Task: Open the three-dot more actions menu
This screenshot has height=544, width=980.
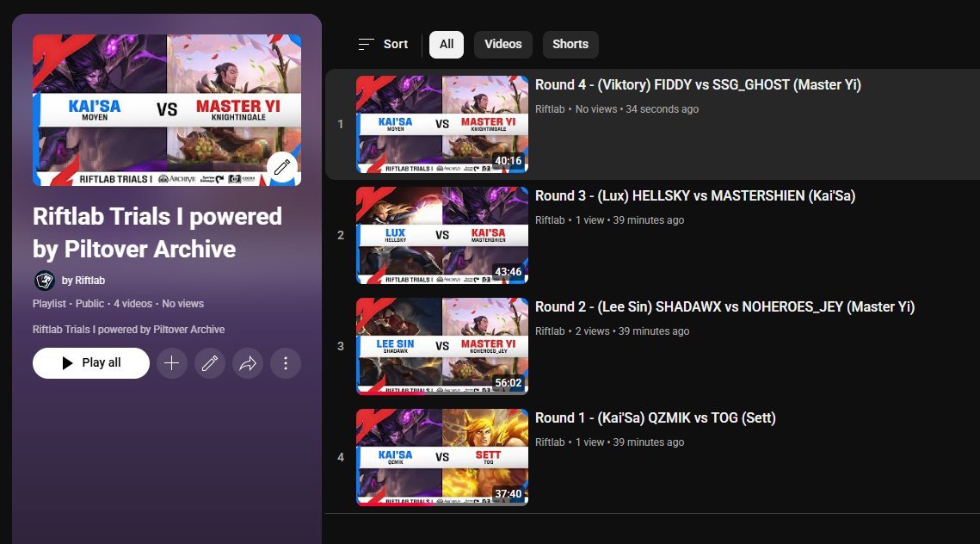Action: pos(286,363)
